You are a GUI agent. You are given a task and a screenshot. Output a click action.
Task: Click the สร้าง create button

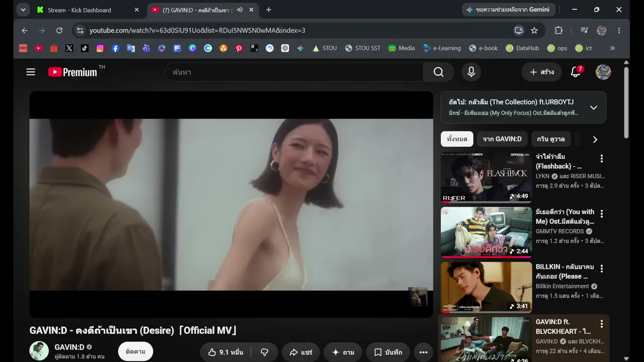click(542, 72)
